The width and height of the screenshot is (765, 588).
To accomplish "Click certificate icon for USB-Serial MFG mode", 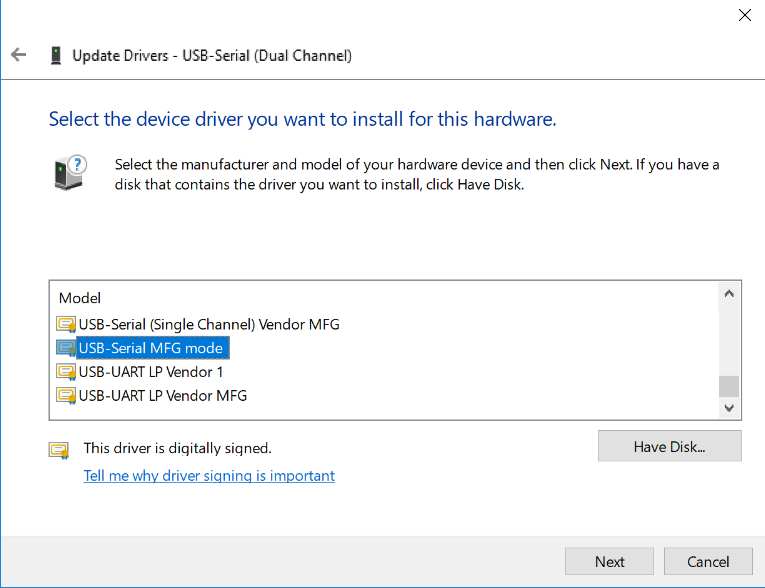I will tap(66, 348).
